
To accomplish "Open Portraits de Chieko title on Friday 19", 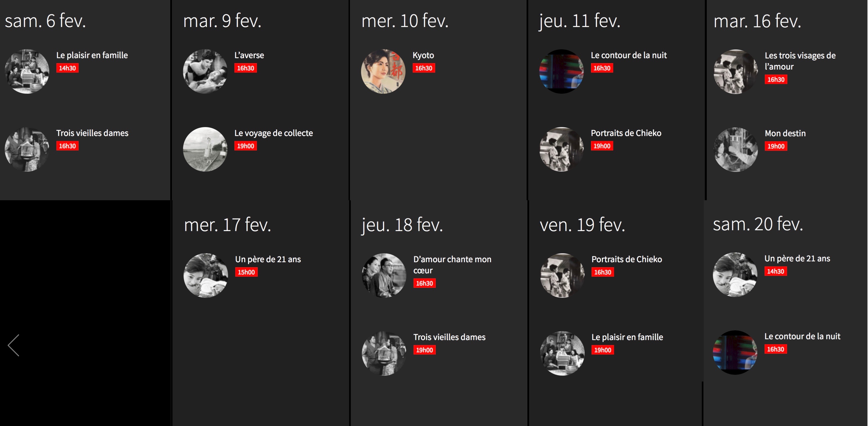I will (626, 259).
